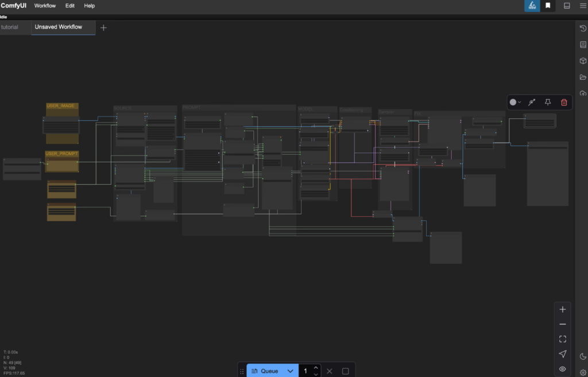
Task: Click the cloud upload icon in sidebar
Action: point(583,93)
